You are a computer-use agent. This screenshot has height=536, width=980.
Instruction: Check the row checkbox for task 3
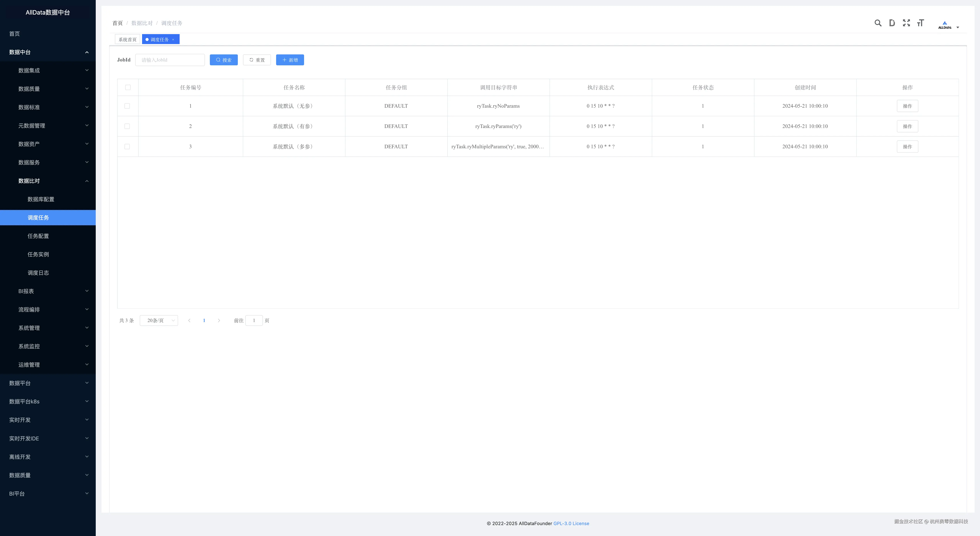tap(127, 147)
